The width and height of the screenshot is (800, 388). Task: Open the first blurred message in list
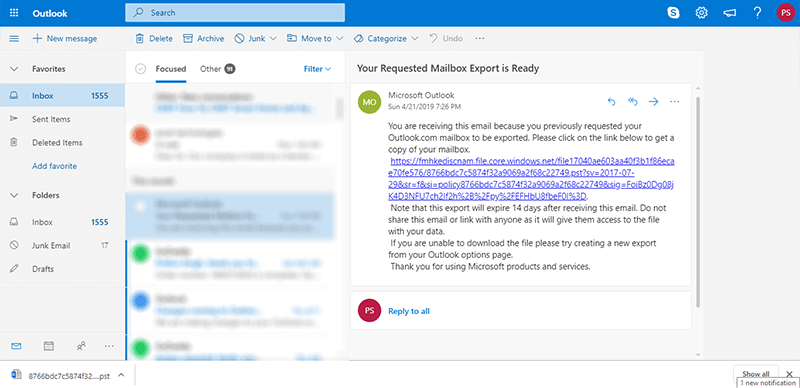tap(229, 102)
